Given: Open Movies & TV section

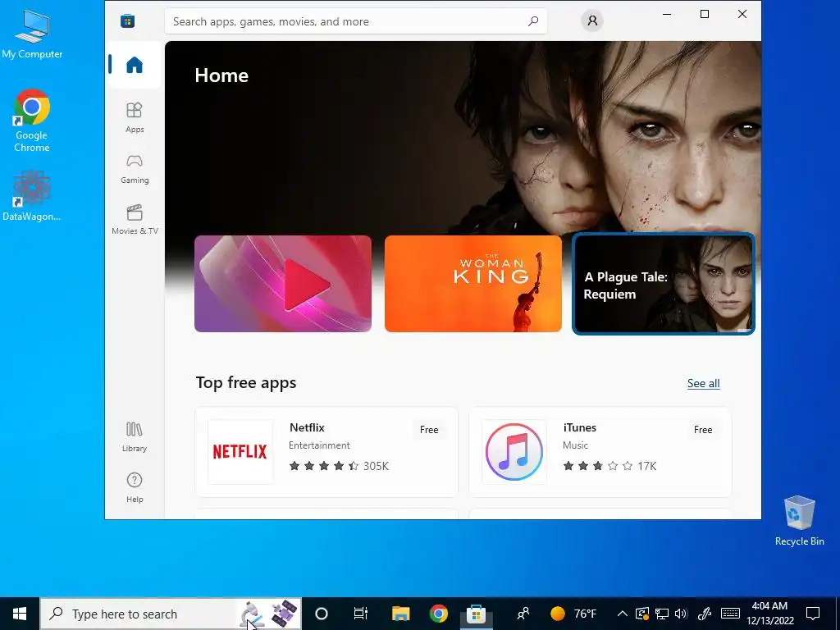Looking at the screenshot, I should pos(135,219).
